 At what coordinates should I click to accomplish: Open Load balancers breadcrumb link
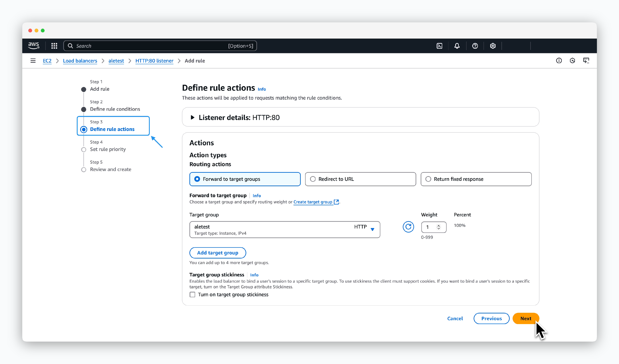click(x=80, y=61)
